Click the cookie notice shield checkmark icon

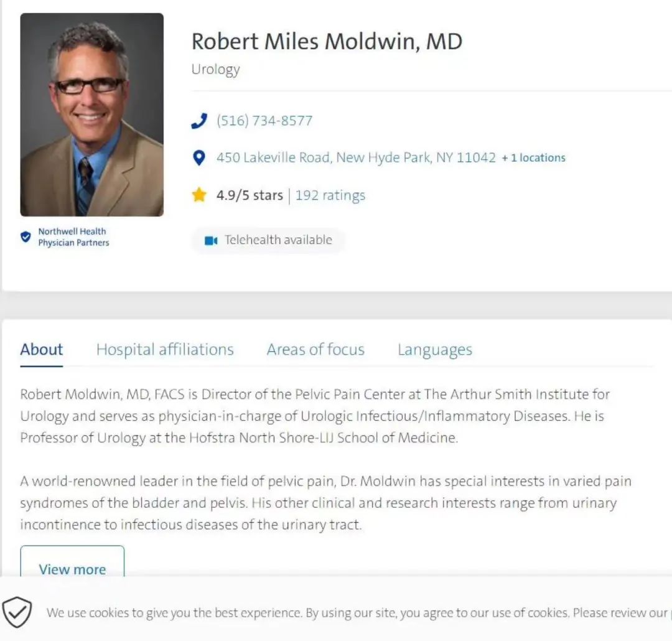click(x=17, y=612)
